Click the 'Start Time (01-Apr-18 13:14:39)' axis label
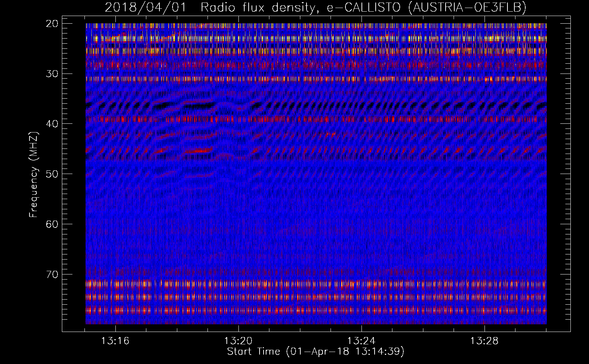 pos(316,352)
